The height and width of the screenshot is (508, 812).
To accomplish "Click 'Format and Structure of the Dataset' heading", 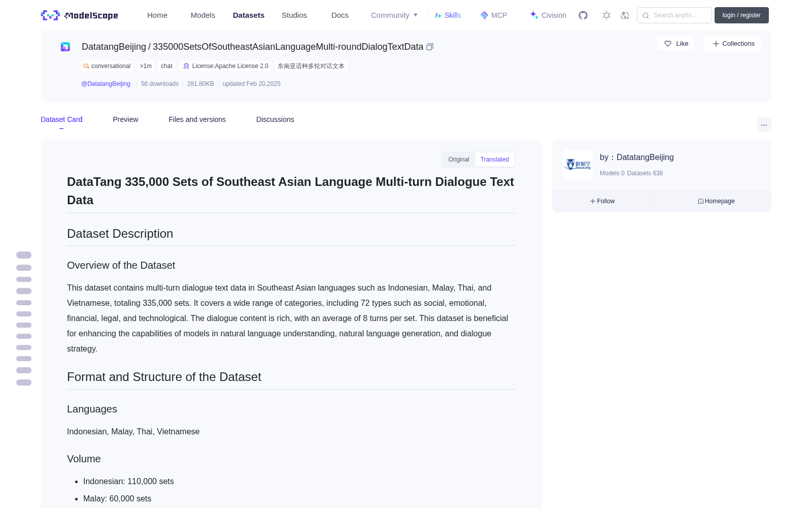I will (164, 377).
